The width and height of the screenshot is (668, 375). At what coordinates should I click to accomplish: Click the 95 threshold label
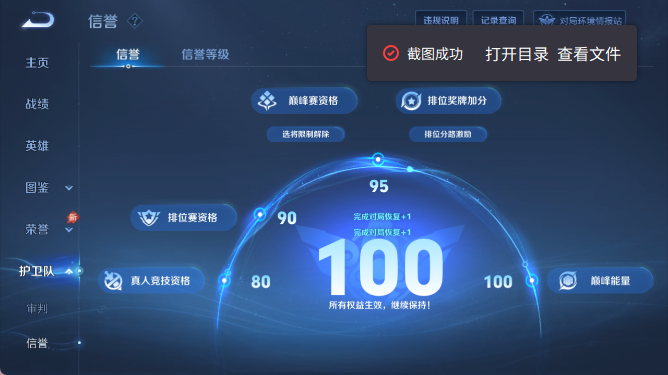pos(379,186)
